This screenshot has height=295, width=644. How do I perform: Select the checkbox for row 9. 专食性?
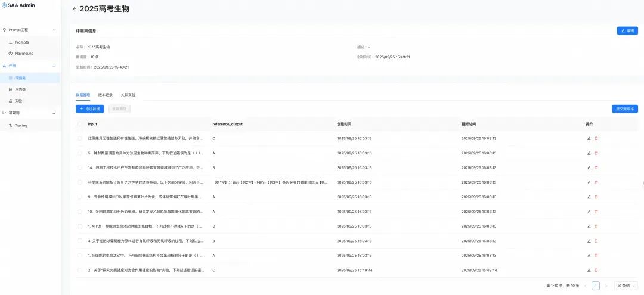pyautogui.click(x=80, y=197)
